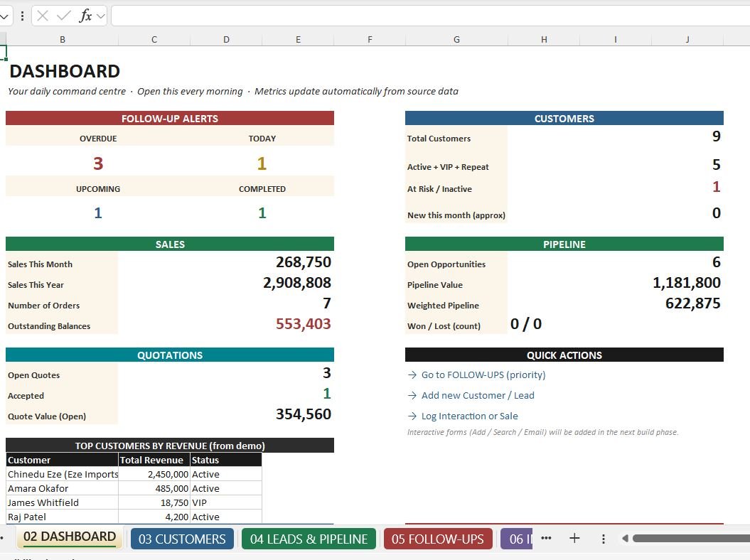Click the arrow icon beside Go to FOLLOW-UPS

(x=412, y=375)
